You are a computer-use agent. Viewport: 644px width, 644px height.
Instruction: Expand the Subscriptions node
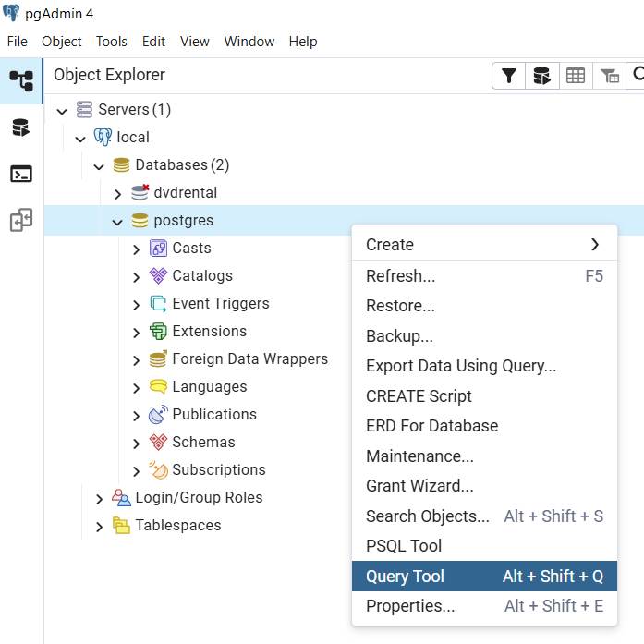(x=137, y=471)
